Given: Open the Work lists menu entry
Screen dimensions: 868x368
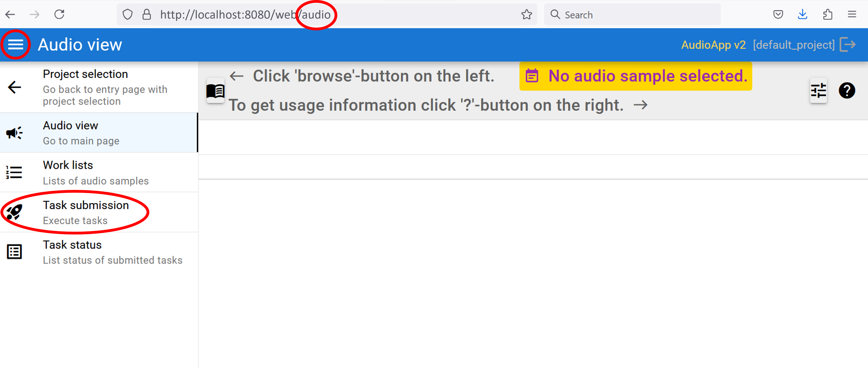Looking at the screenshot, I should pyautogui.click(x=99, y=172).
